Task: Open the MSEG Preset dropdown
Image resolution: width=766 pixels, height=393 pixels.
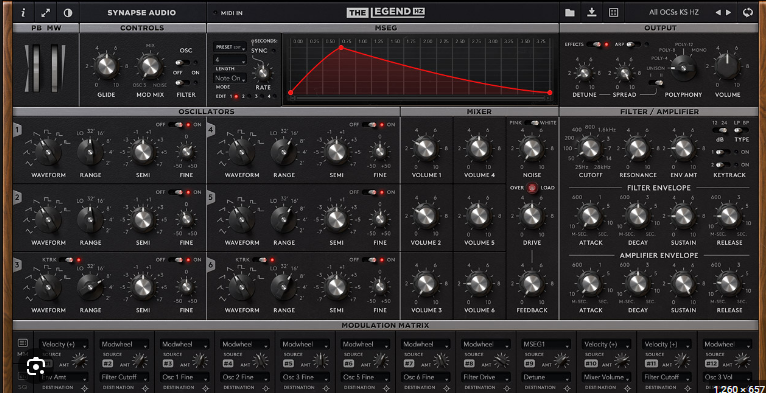Action: click(x=230, y=47)
